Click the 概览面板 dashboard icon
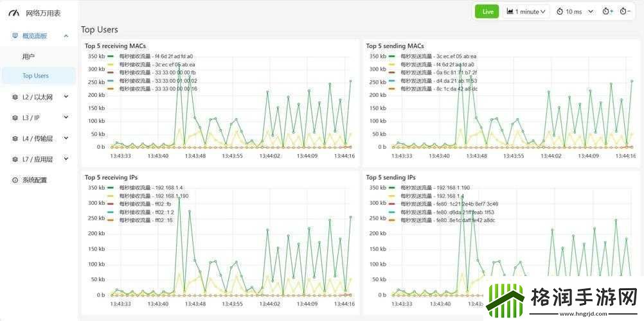644x321 pixels. (15, 36)
